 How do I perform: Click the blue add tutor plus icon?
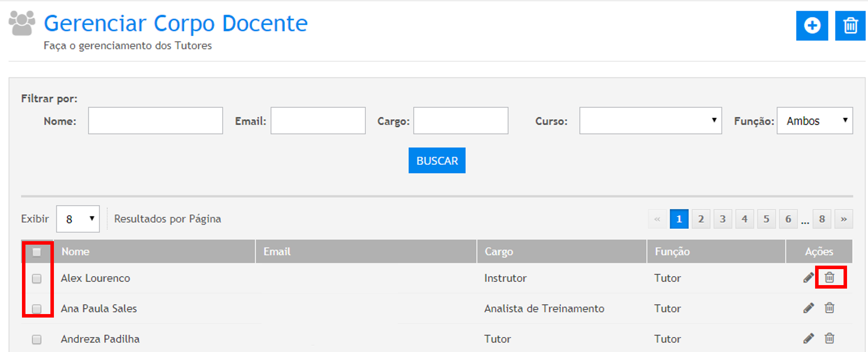tap(812, 25)
